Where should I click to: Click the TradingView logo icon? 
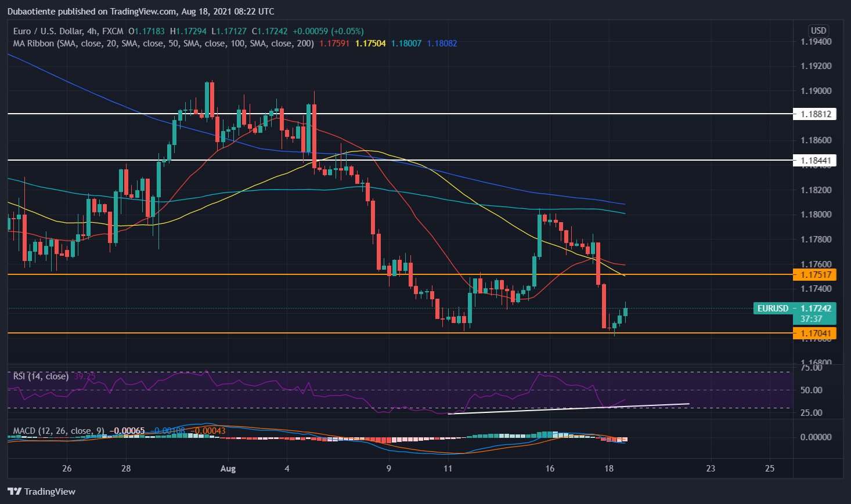(15, 491)
